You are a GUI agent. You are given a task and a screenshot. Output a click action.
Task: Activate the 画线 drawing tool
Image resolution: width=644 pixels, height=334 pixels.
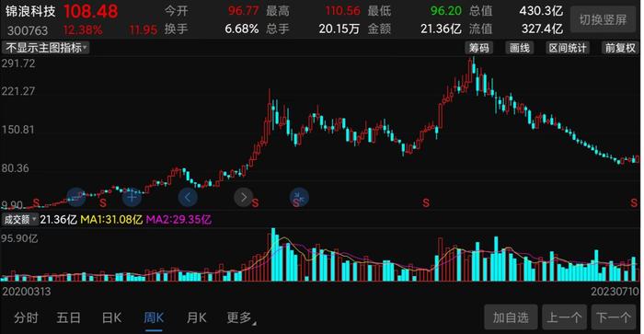coord(520,48)
